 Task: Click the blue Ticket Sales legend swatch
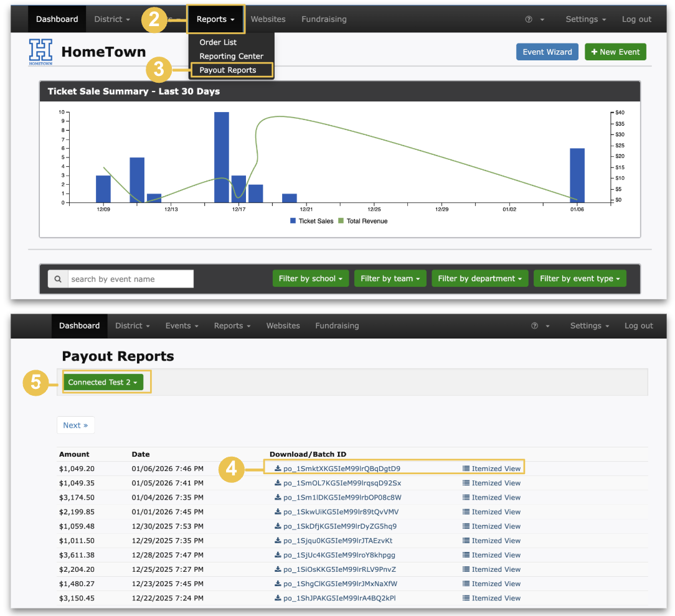click(x=293, y=221)
